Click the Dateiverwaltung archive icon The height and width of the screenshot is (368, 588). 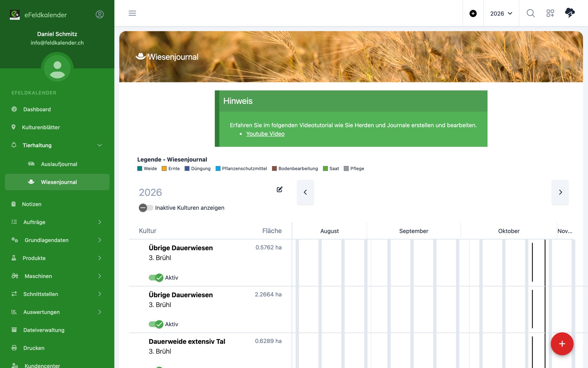(14, 330)
